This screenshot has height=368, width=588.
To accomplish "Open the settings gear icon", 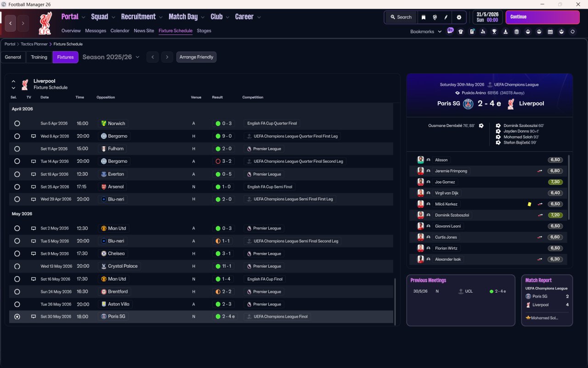I will tap(459, 17).
